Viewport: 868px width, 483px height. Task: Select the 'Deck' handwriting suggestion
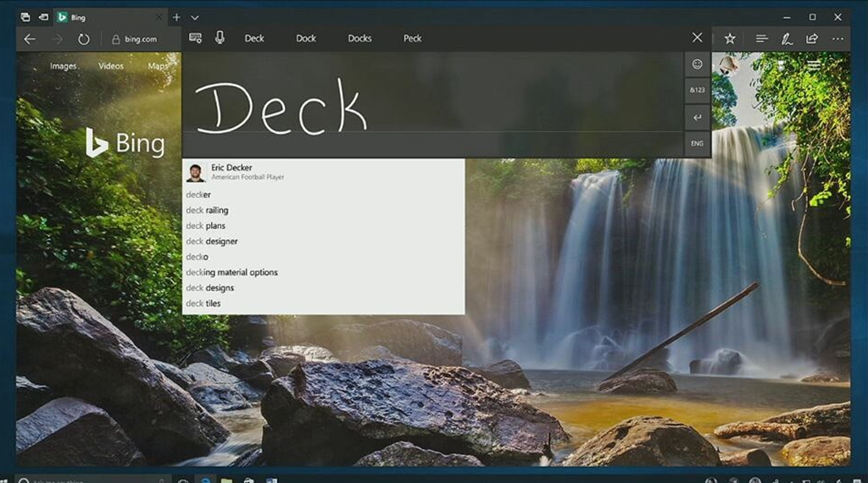pyautogui.click(x=254, y=38)
